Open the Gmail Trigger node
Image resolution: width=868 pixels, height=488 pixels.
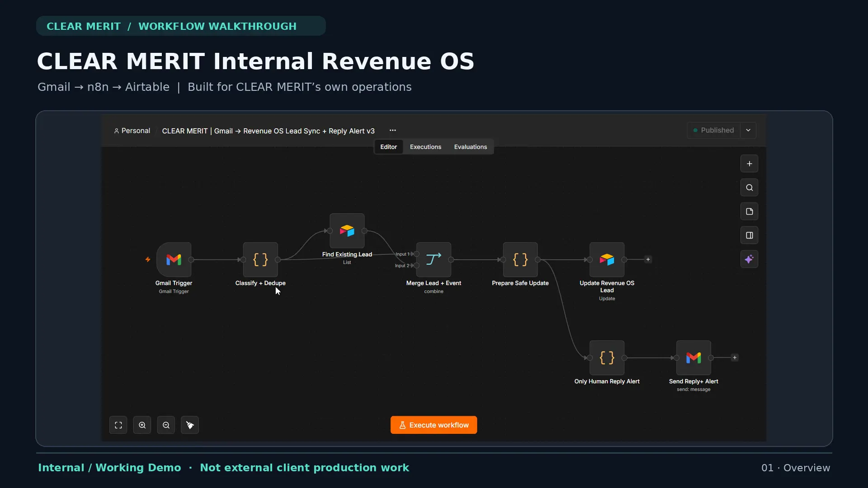tap(174, 259)
